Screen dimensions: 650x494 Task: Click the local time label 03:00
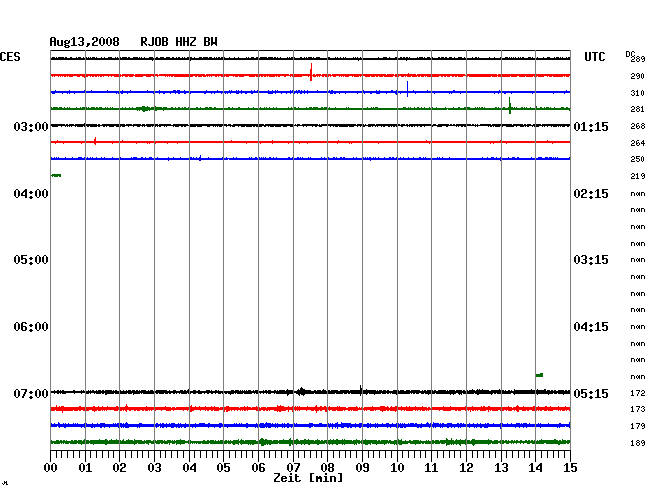click(x=31, y=126)
